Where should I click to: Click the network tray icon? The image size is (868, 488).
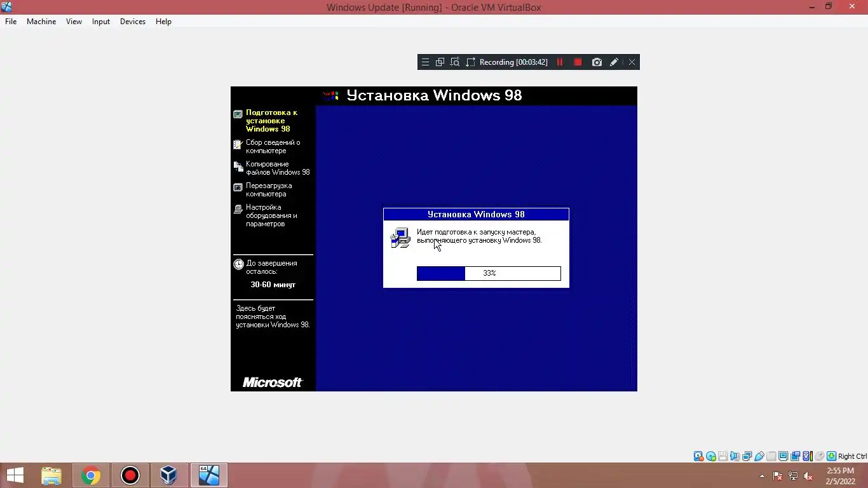click(x=793, y=476)
